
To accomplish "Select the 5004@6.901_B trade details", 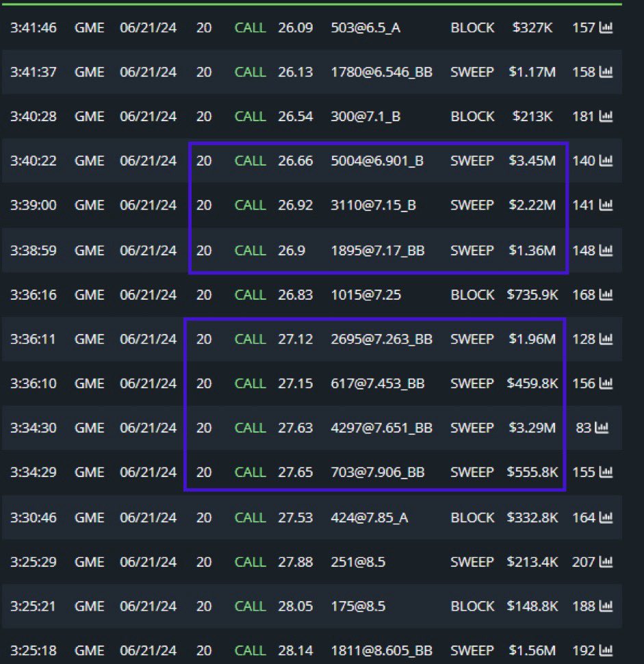I will [x=376, y=161].
